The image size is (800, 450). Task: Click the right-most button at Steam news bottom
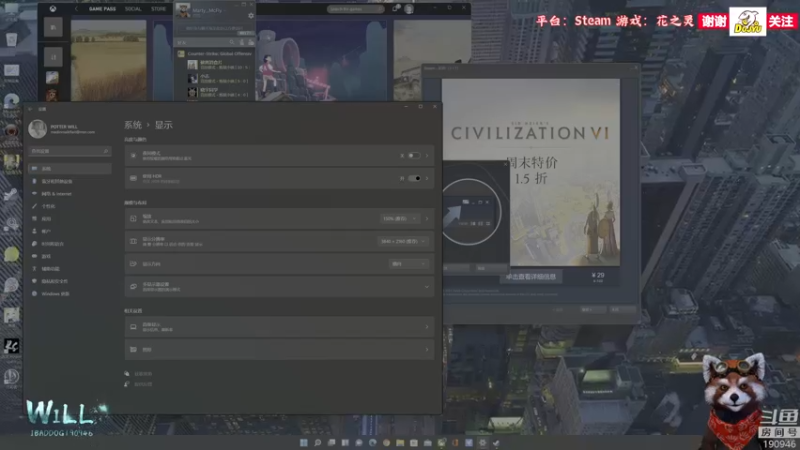[622, 309]
